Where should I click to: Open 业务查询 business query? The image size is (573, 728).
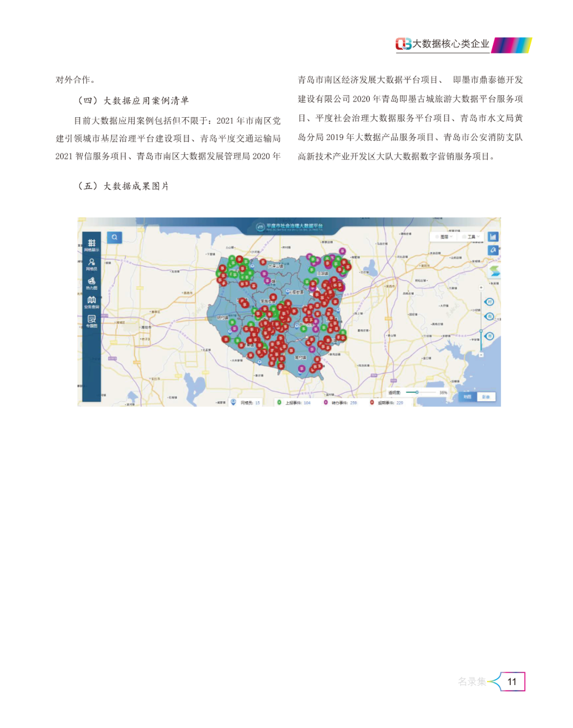(x=91, y=302)
